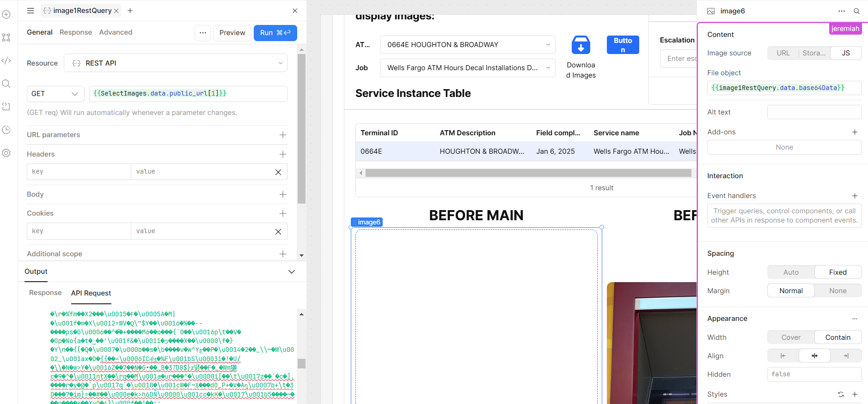Viewport: 868px width, 404px height.
Task: Set Margin to Normal
Action: click(791, 291)
